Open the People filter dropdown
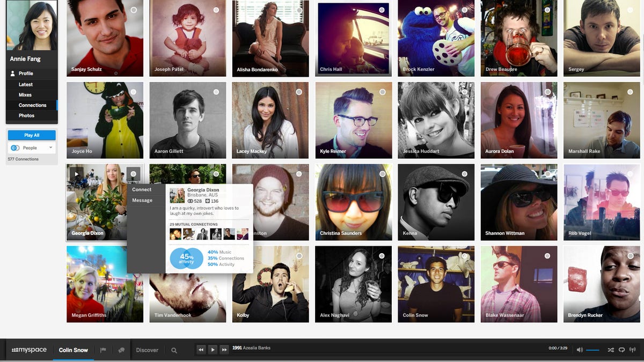The image size is (644, 362). [x=32, y=147]
